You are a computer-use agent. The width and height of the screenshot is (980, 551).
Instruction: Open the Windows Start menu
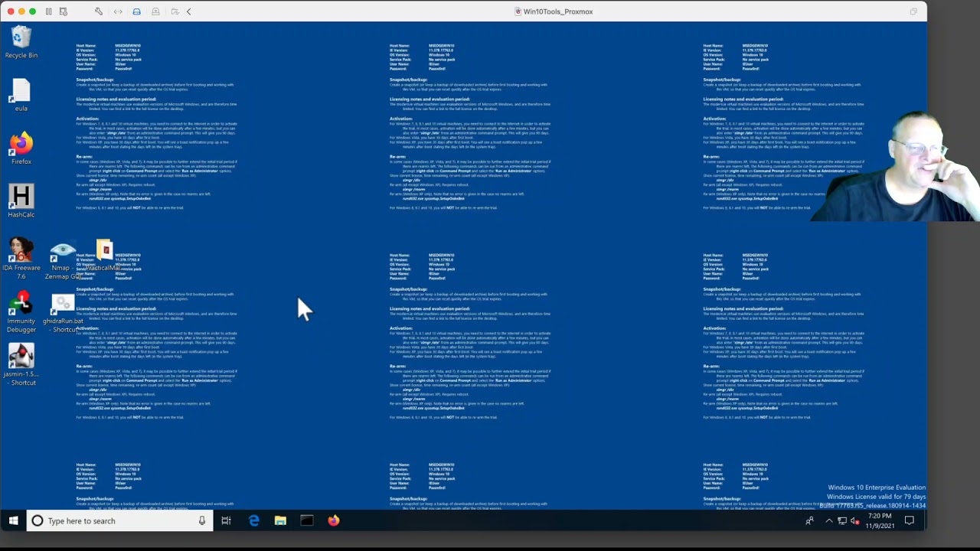pos(13,521)
